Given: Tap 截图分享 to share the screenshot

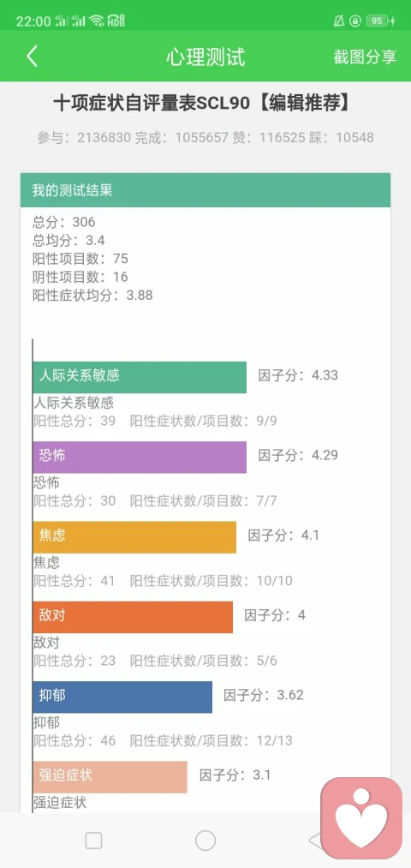Looking at the screenshot, I should (x=365, y=57).
